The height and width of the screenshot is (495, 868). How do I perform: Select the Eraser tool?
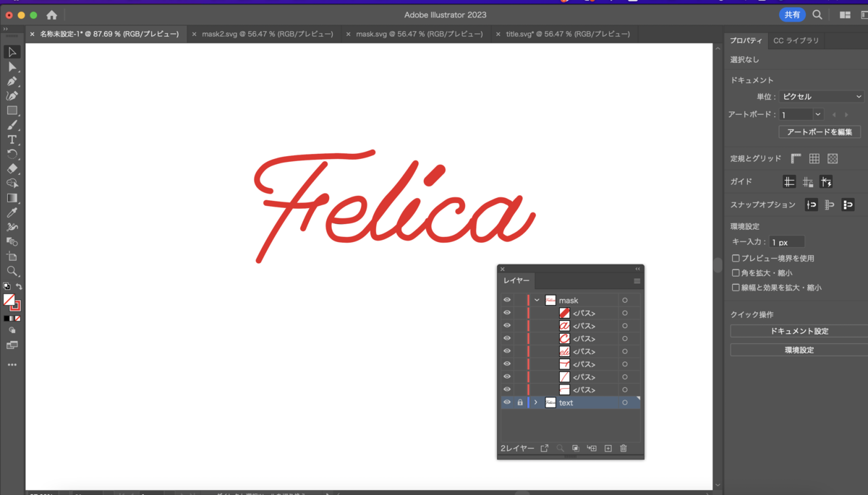pyautogui.click(x=12, y=168)
